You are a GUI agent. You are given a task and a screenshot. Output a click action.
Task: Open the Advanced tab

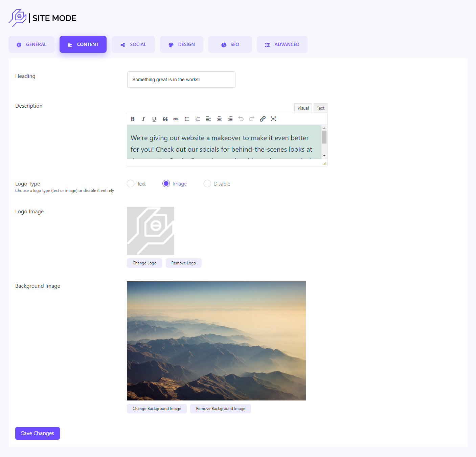[282, 44]
